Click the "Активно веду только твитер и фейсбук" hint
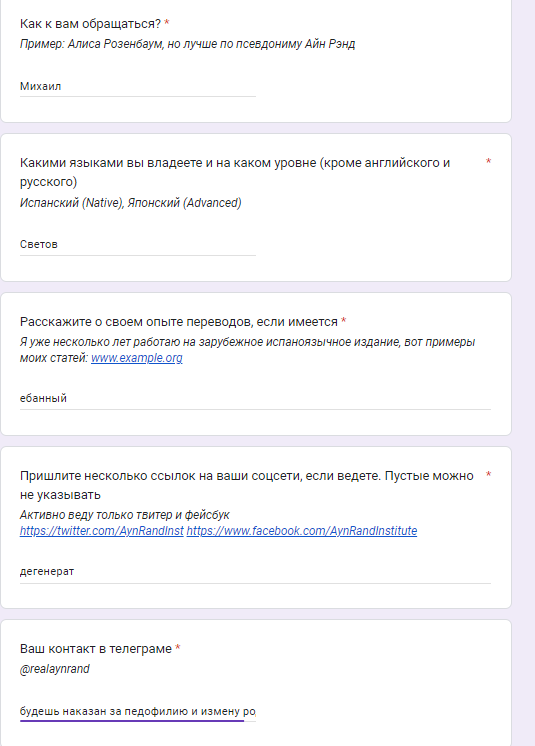Viewport: 535px width, 746px height. [x=125, y=515]
